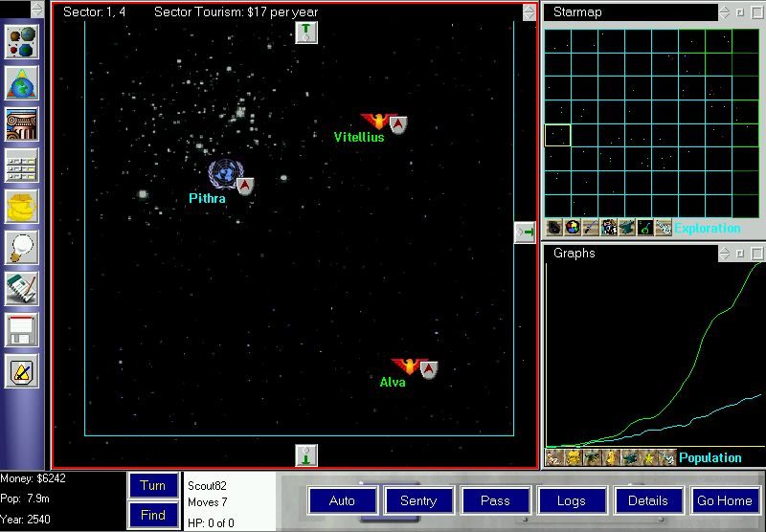The width and height of the screenshot is (766, 532).
Task: Click the globe-with-triangle sidebar icon
Action: click(x=21, y=84)
